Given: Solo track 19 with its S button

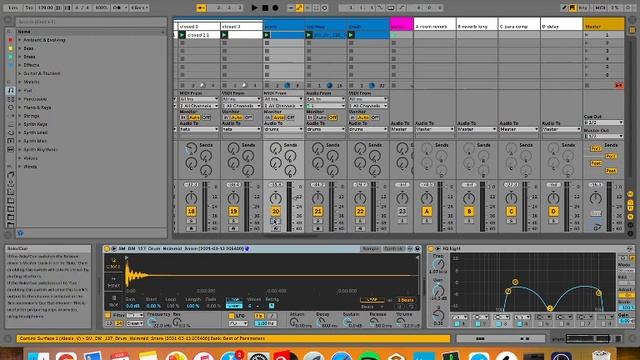Looking at the screenshot, I should pyautogui.click(x=233, y=221).
